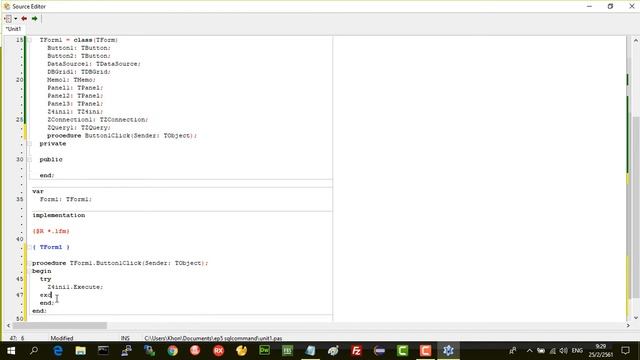The image size is (640, 360).
Task: Click the horizontal scrollbar left arrow
Action: click(x=8, y=325)
